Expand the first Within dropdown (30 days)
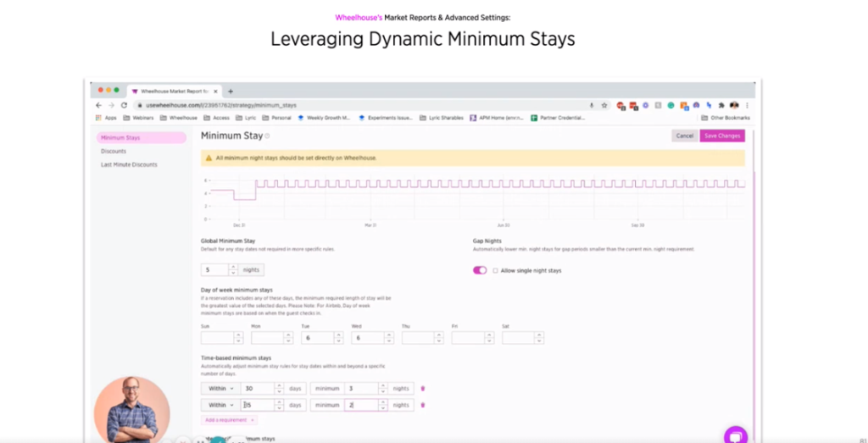868x443 pixels. tap(221, 389)
